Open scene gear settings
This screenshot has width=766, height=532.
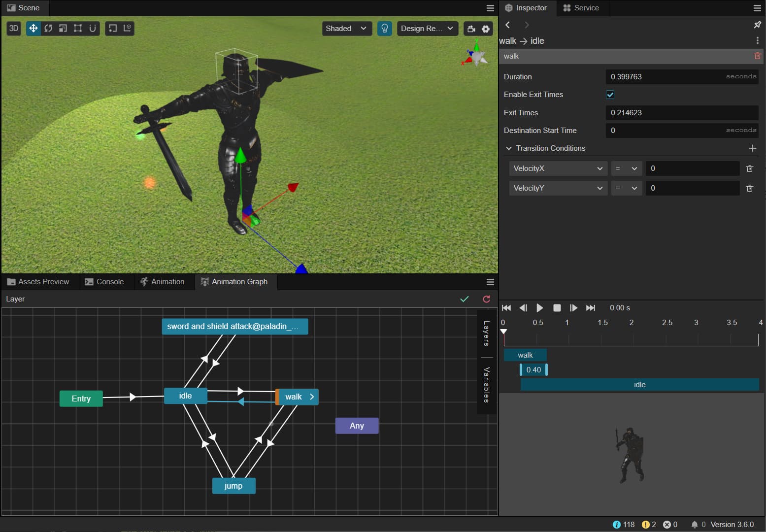coord(486,29)
